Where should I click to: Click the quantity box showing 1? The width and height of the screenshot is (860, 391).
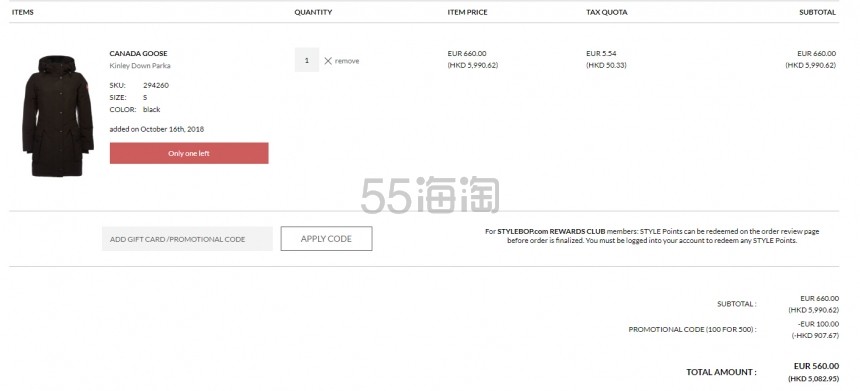click(x=307, y=60)
